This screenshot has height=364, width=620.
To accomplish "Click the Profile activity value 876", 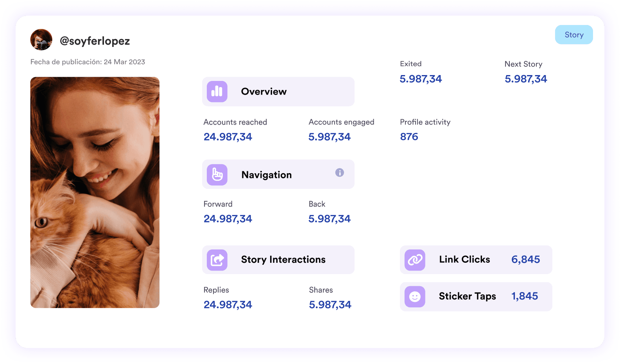I will (409, 137).
